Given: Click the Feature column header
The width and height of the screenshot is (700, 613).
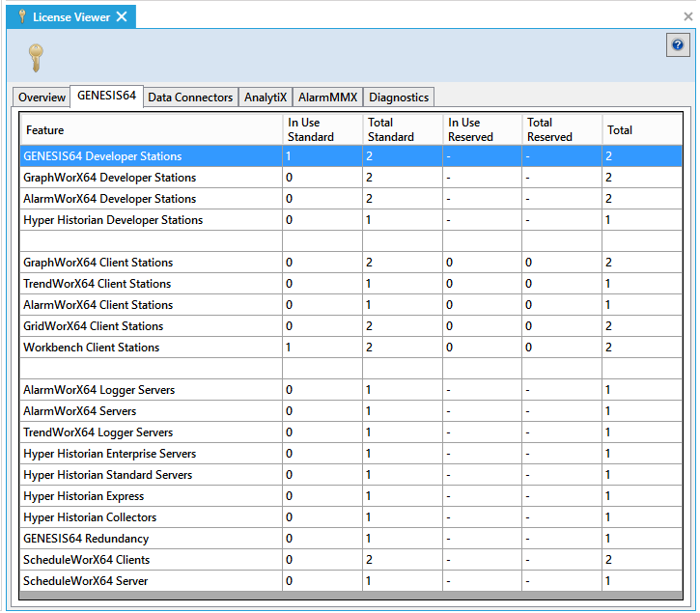Looking at the screenshot, I should 45,130.
